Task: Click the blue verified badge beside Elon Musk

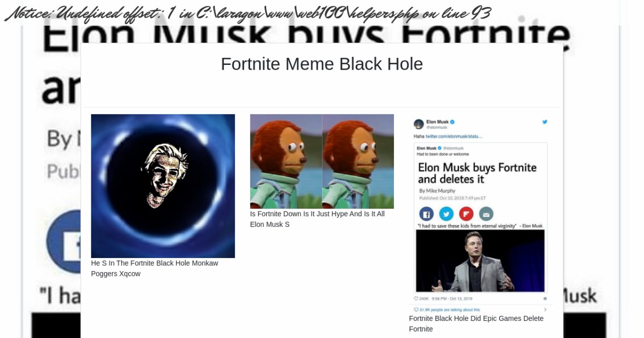Action: [x=452, y=122]
